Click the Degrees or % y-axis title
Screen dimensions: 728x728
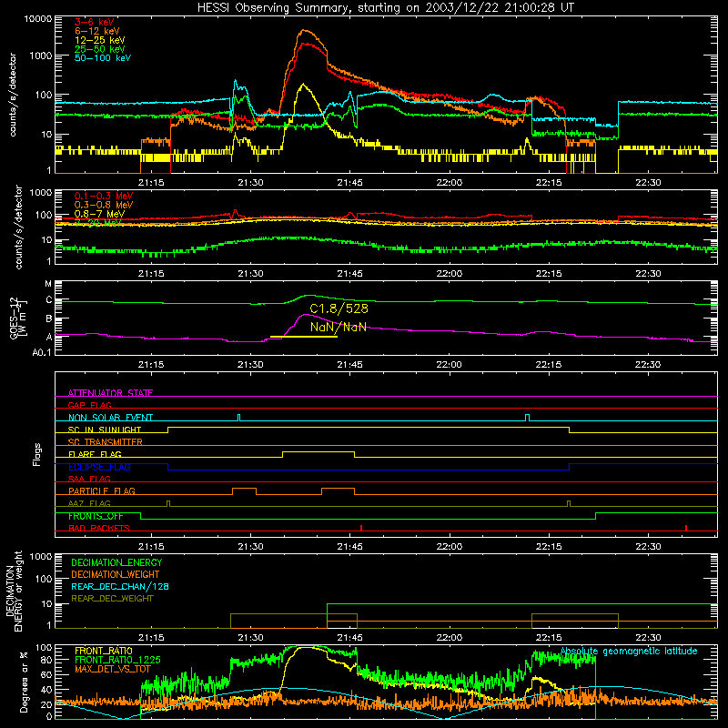[24, 682]
